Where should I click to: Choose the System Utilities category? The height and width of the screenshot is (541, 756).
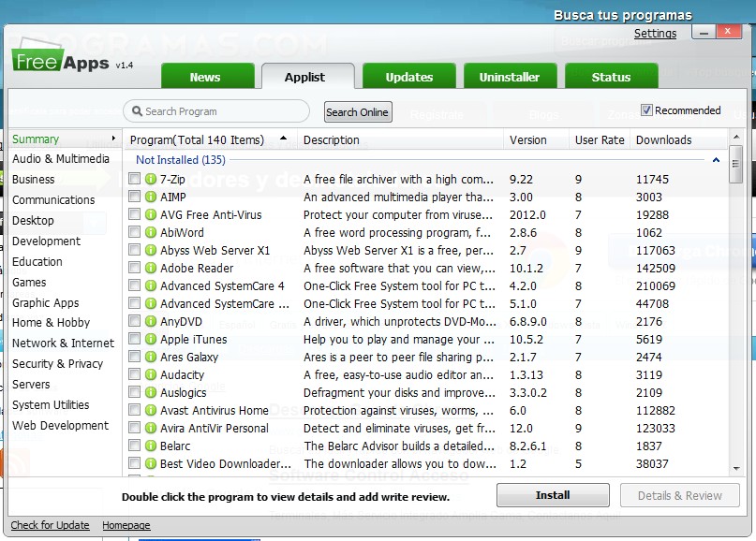(x=51, y=405)
